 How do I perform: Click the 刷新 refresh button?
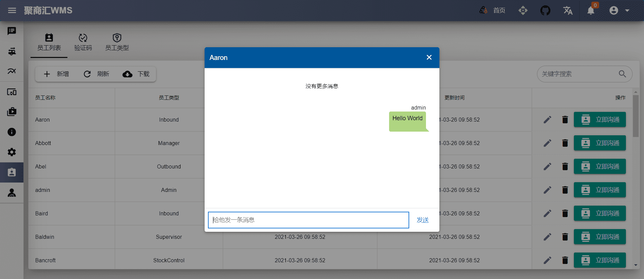click(96, 74)
